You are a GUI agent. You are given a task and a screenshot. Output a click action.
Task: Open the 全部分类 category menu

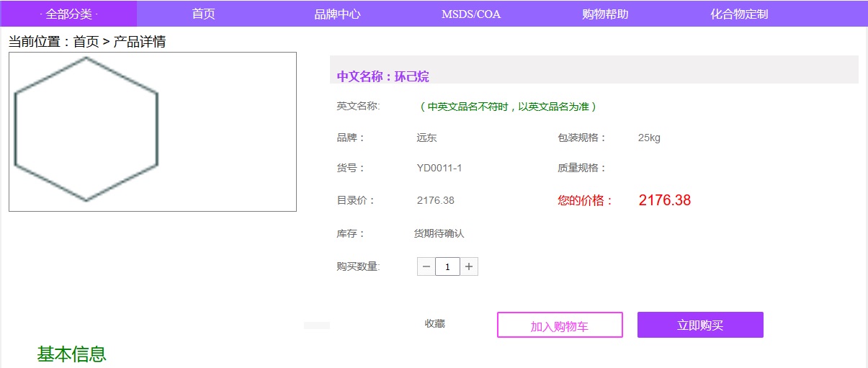click(68, 14)
